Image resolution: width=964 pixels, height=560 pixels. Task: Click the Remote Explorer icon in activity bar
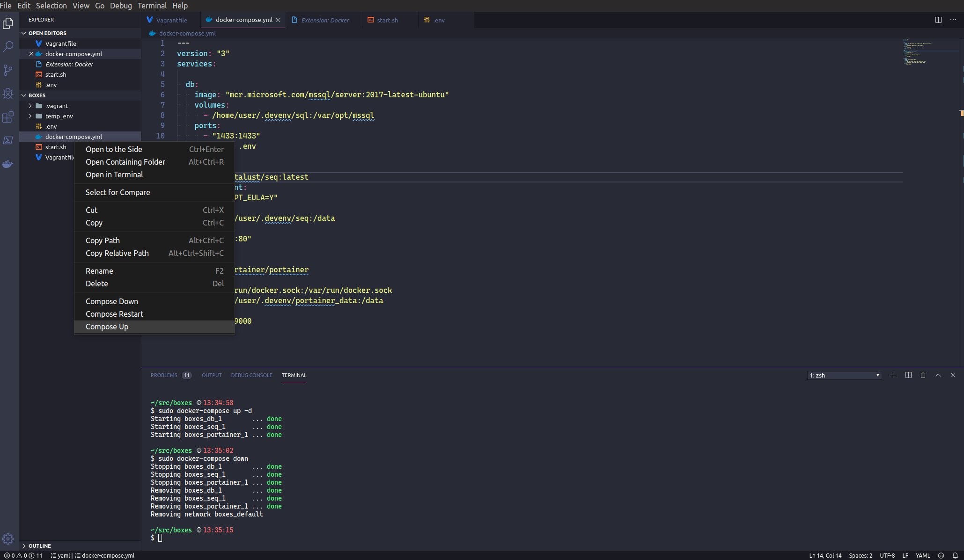(x=10, y=140)
